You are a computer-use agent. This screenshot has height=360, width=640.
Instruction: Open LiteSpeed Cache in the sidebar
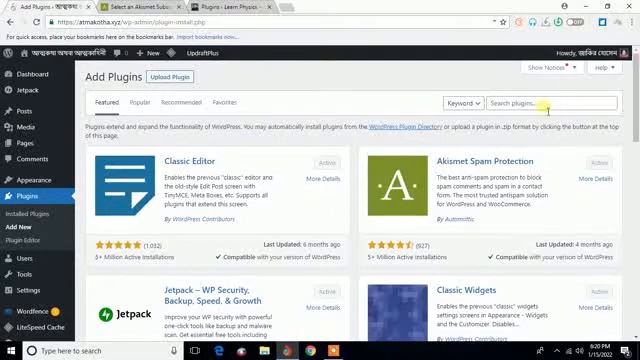pos(40,327)
